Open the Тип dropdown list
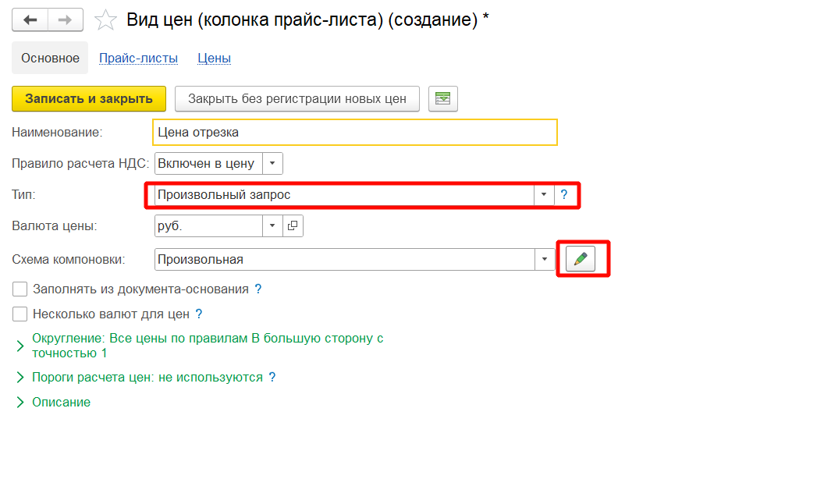This screenshot has width=824, height=504. [544, 195]
